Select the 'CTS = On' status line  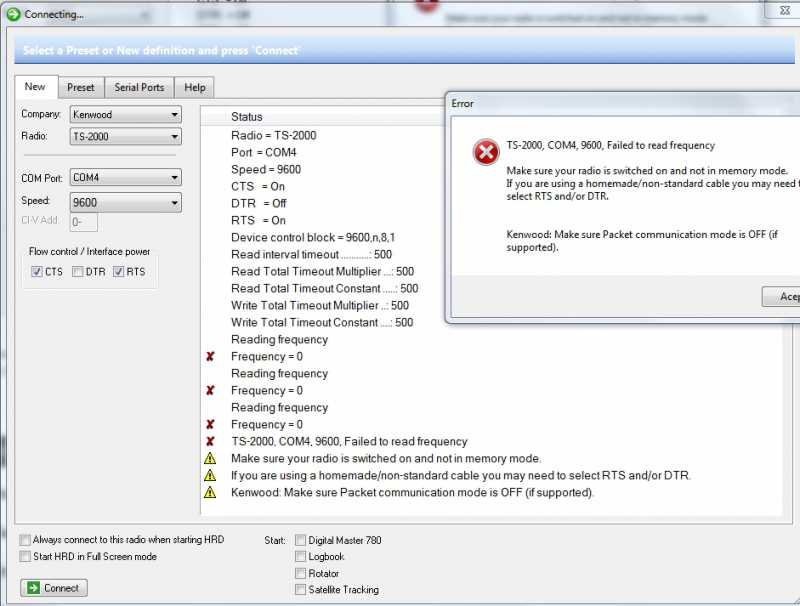[x=258, y=187]
